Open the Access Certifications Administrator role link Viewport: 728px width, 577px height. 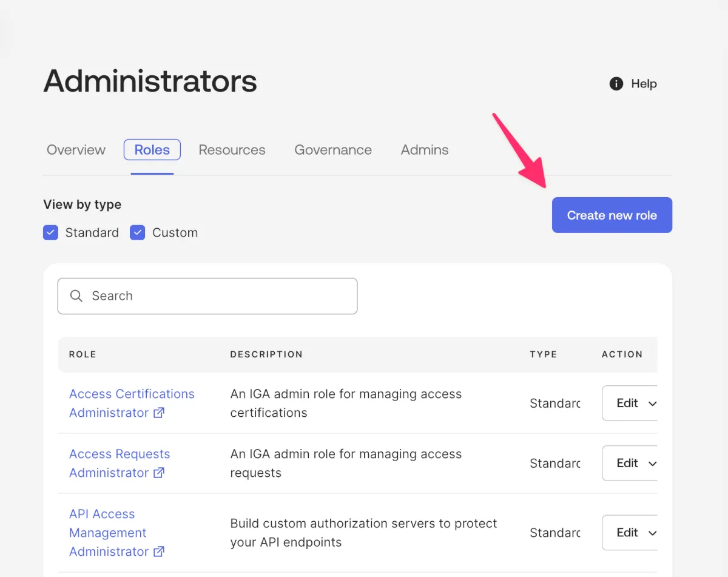click(x=132, y=394)
